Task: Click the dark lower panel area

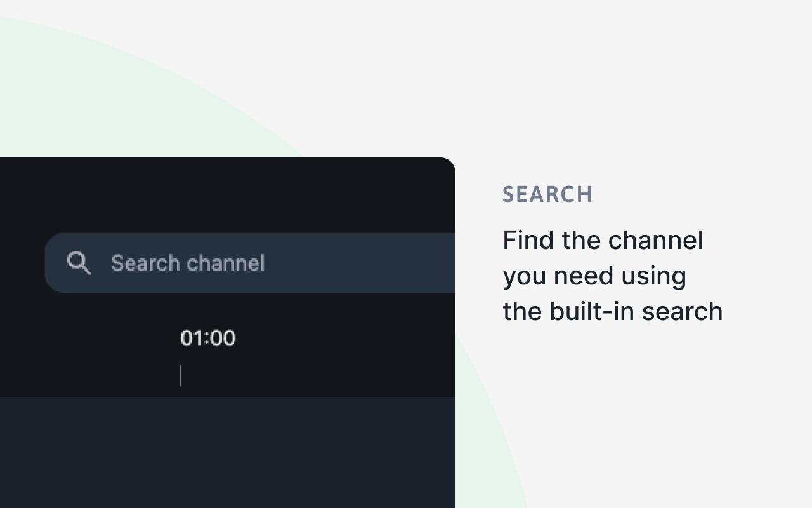Action: click(227, 451)
